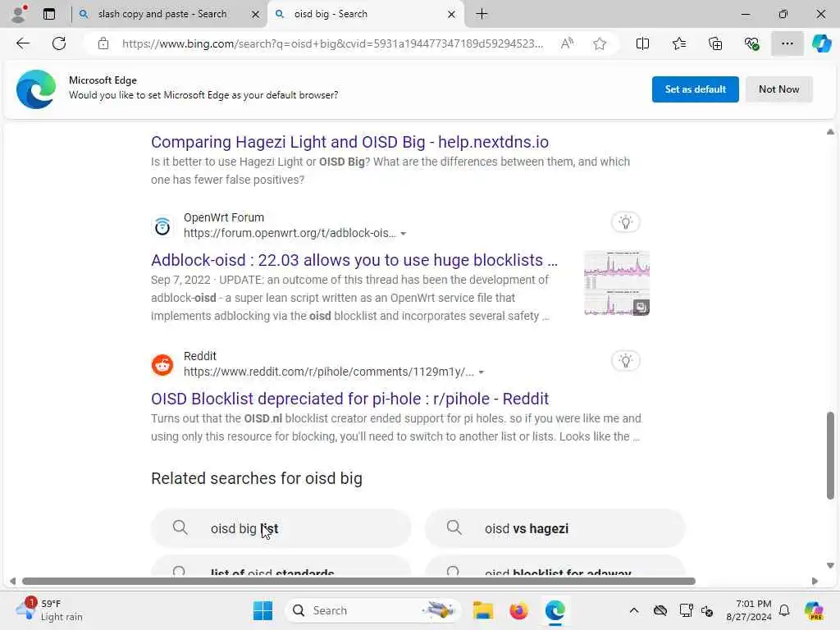Open Adblock-oisd 22.03 OpenWrt result
Viewport: 840px width, 630px height.
tap(354, 260)
